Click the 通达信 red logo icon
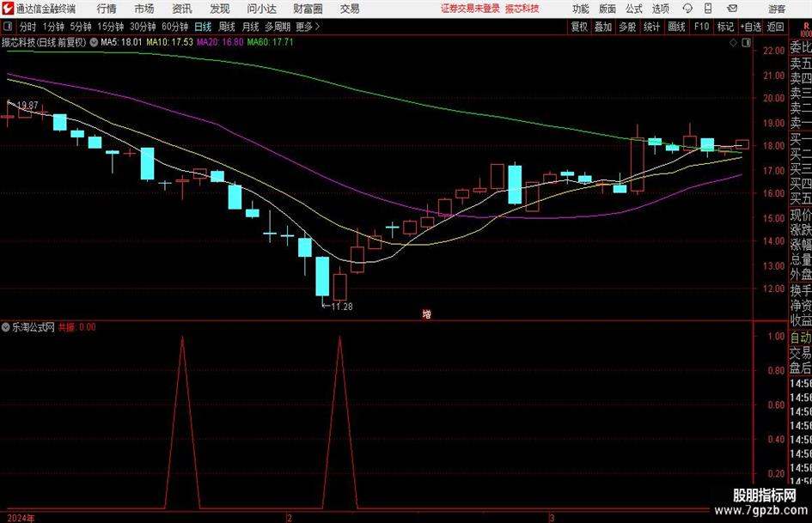The image size is (812, 523). pyautogui.click(x=8, y=9)
